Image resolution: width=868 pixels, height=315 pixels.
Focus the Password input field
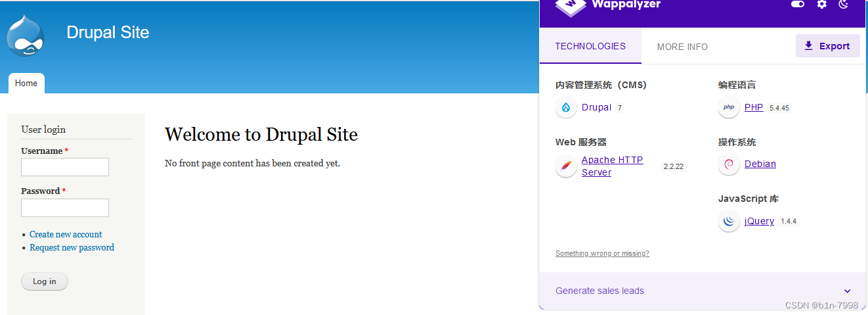pos(65,208)
